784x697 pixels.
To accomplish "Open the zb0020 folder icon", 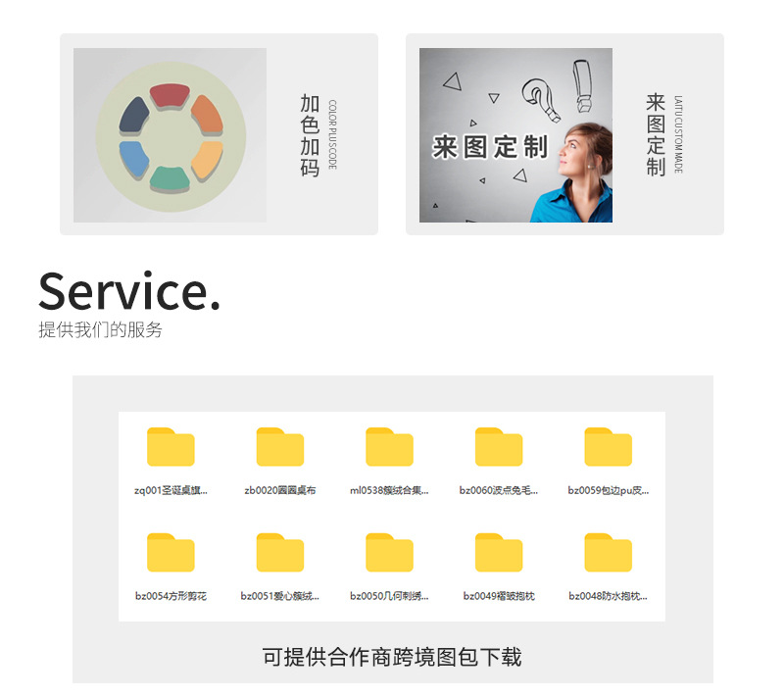I will (280, 447).
